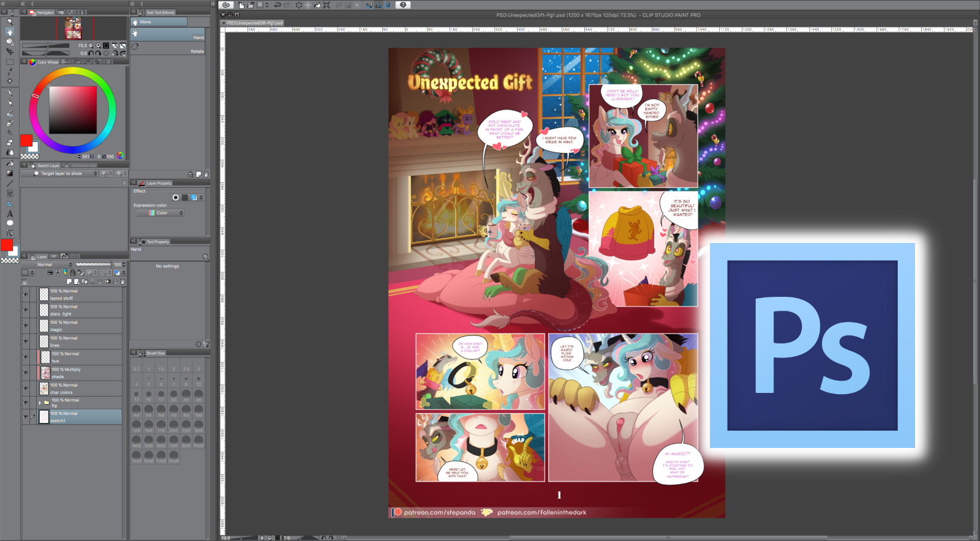Switch to the Animation cels tab

(80, 165)
